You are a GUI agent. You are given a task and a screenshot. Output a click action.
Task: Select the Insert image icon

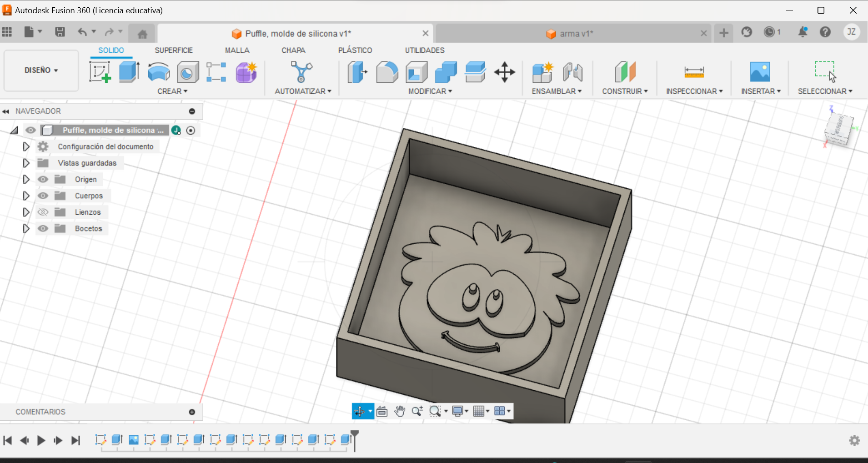click(x=760, y=72)
